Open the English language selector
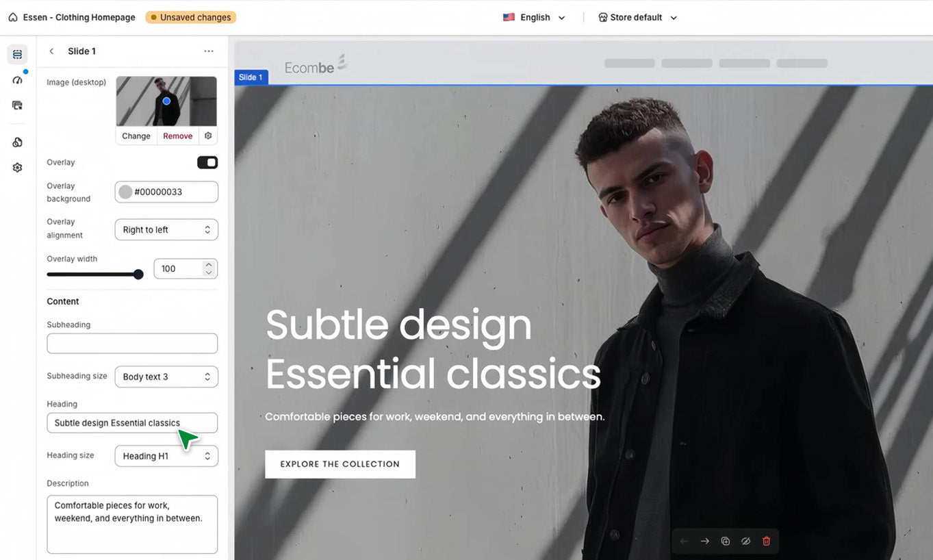The width and height of the screenshot is (933, 560). tap(535, 18)
